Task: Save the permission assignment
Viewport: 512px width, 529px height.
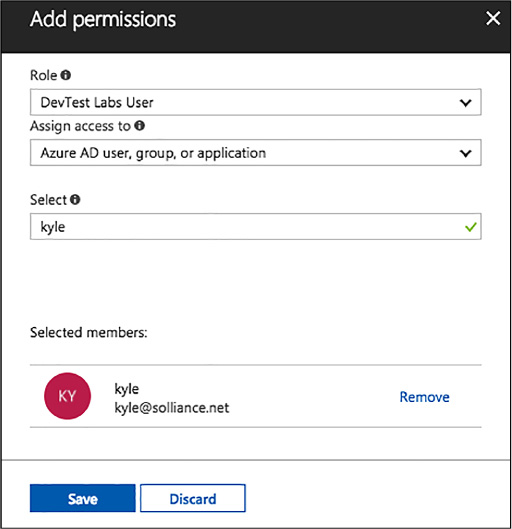Action: [83, 498]
